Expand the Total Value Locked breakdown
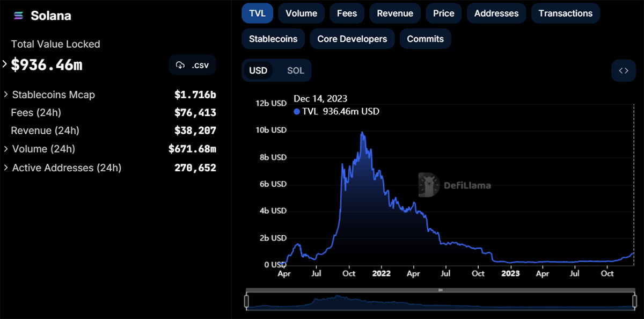This screenshot has height=319, width=644. (5, 64)
